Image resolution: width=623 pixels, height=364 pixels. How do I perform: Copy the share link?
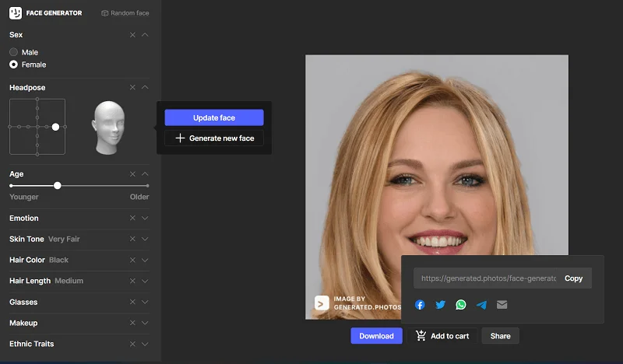(573, 278)
